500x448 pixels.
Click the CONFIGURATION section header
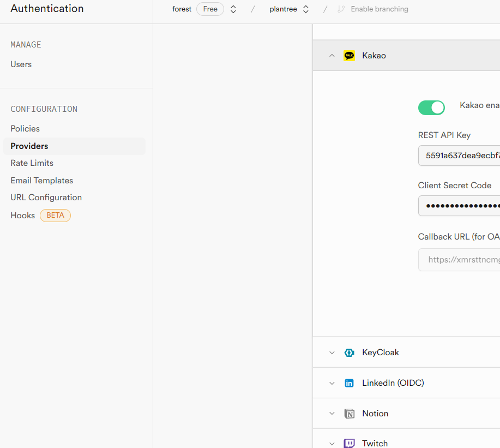coord(44,109)
